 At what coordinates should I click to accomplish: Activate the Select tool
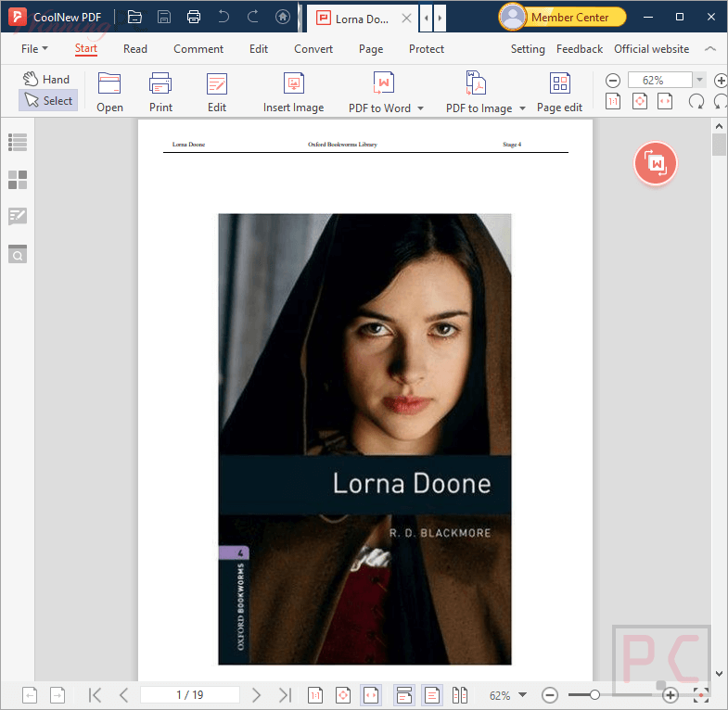coord(48,100)
